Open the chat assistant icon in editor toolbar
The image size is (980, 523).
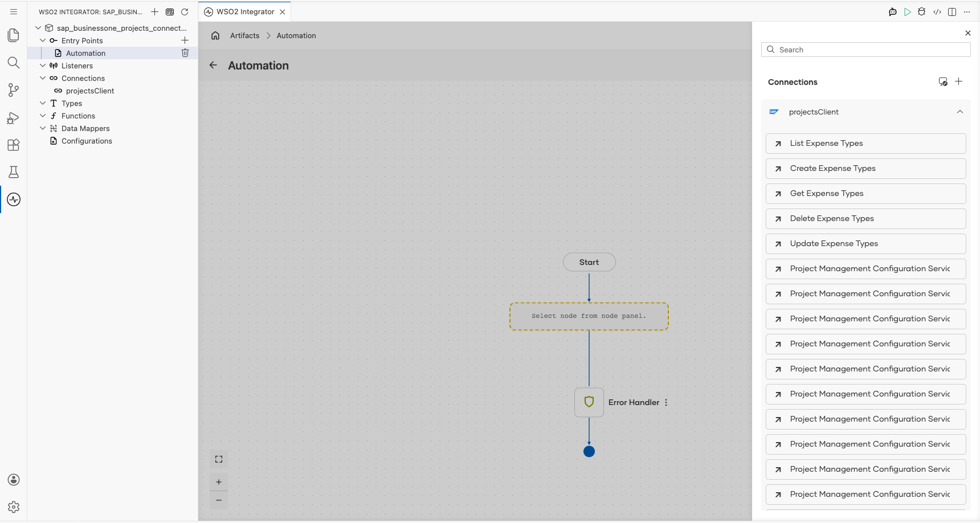[893, 12]
